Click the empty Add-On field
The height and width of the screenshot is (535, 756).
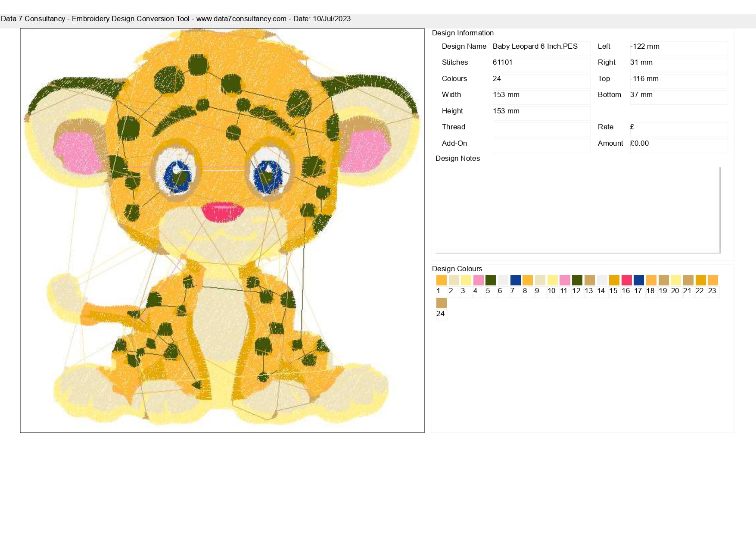541,146
